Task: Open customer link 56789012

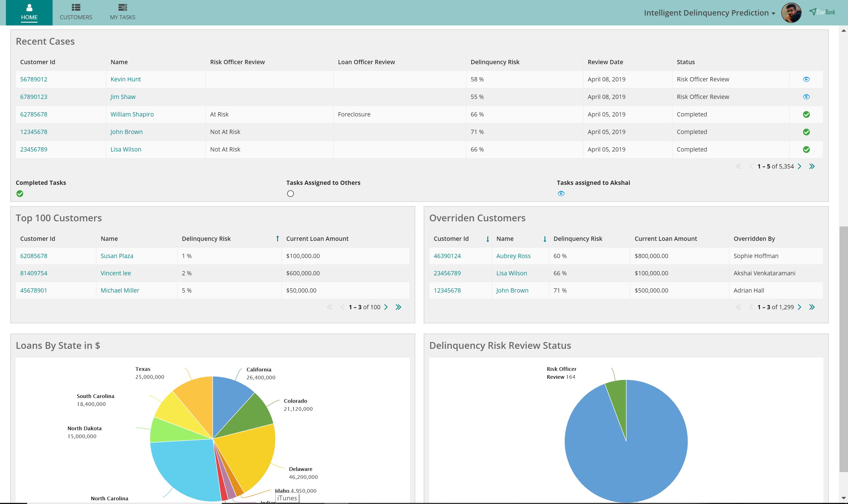Action: point(34,79)
